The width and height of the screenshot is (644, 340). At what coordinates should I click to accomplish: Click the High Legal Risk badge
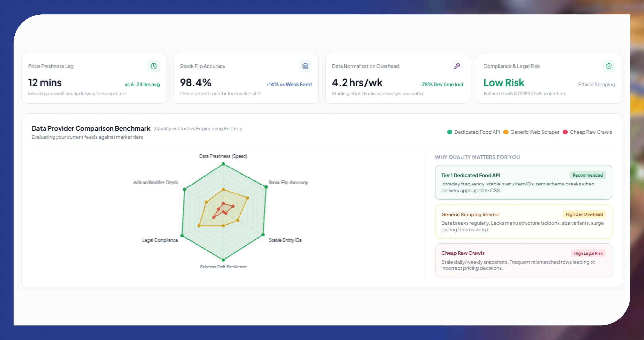click(588, 253)
